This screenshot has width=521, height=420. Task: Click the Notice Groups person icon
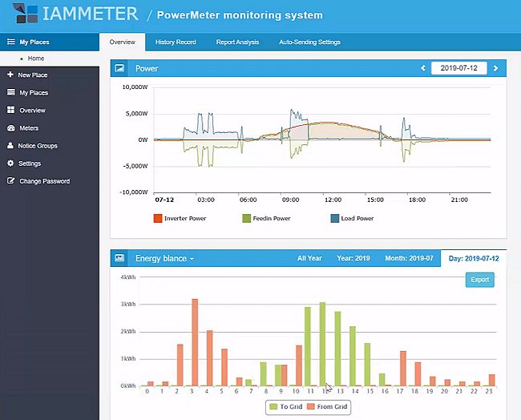pos(10,145)
